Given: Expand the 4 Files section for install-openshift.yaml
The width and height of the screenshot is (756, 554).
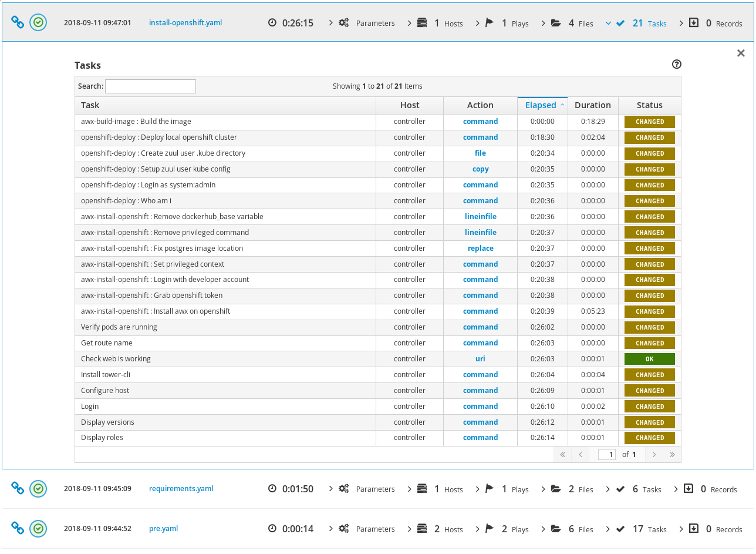Looking at the screenshot, I should pos(572,23).
